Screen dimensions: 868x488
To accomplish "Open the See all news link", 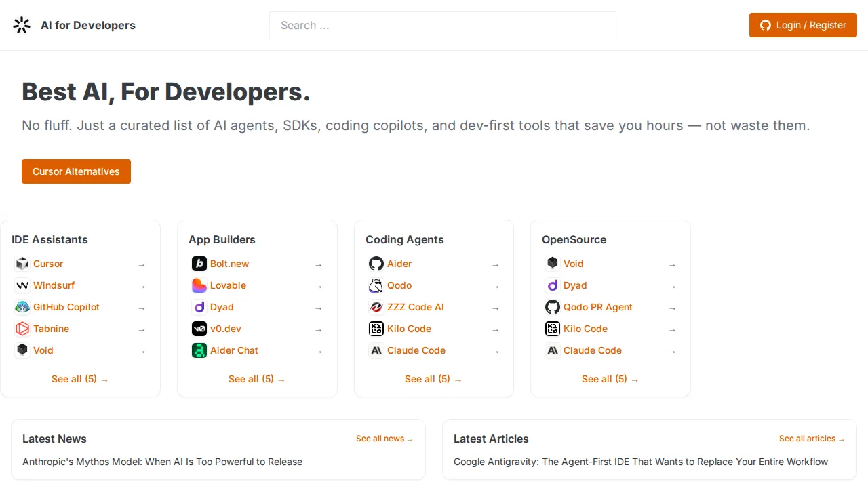I will click(x=384, y=439).
